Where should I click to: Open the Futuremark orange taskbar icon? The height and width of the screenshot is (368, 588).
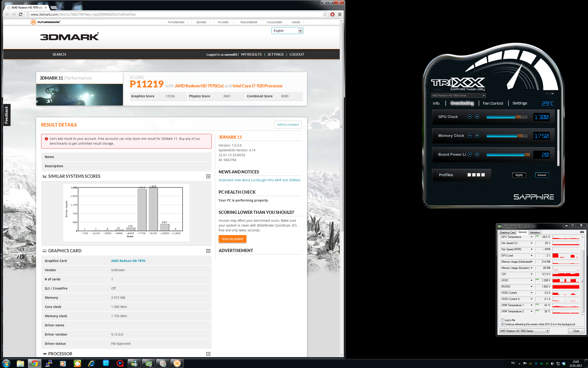pos(177,363)
